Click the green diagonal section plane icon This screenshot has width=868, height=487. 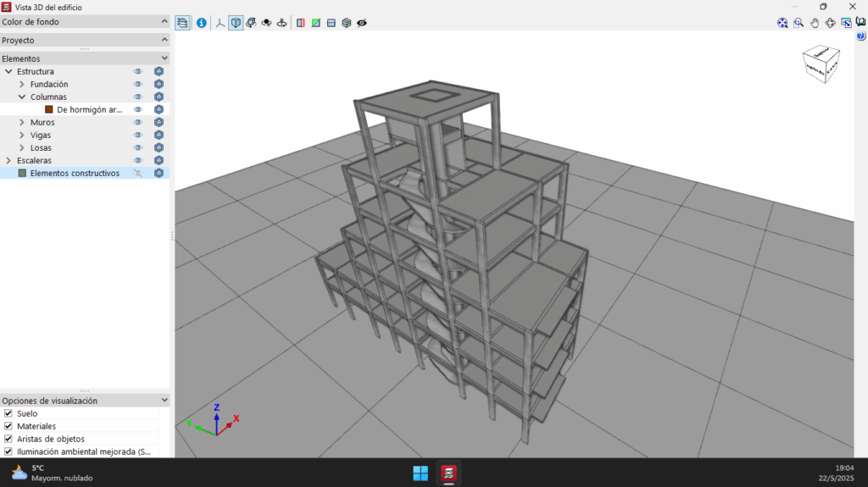tap(315, 23)
